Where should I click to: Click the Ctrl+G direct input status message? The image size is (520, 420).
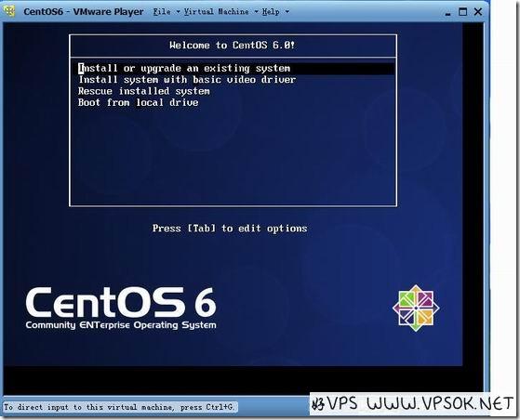tap(119, 407)
